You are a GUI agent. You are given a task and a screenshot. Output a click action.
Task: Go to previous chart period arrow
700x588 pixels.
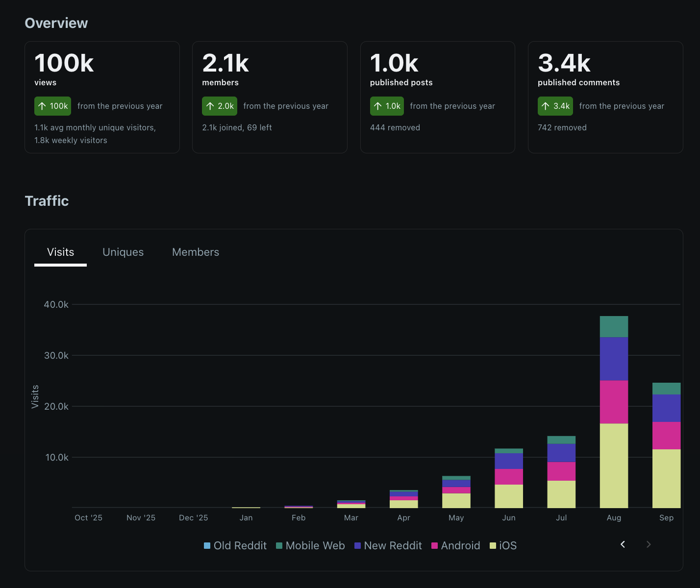pos(623,544)
